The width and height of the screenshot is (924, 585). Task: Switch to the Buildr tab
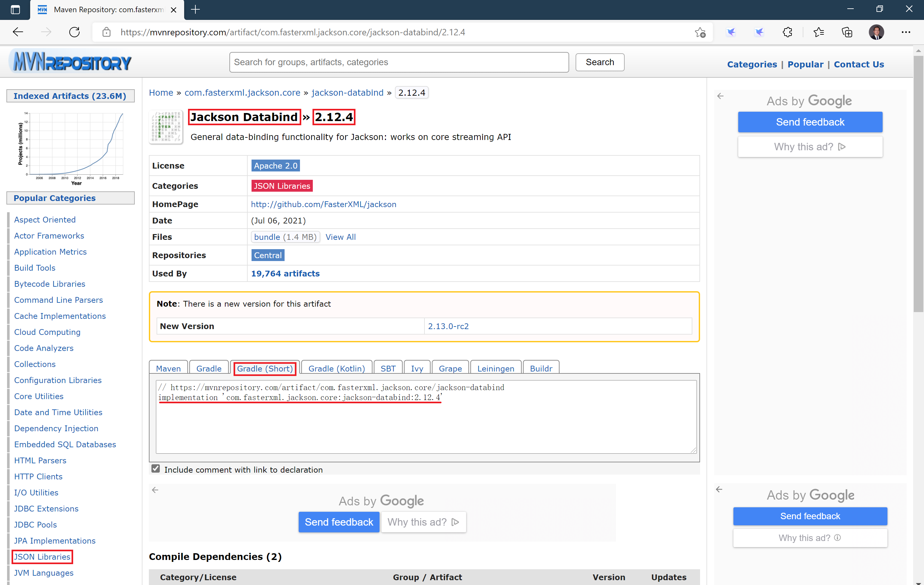(x=541, y=368)
